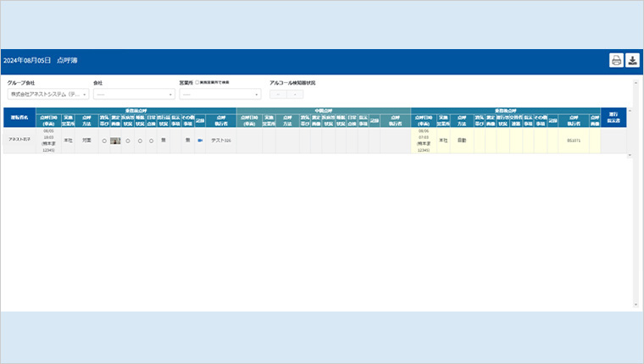Open the measurement photo thumbnail
The height and width of the screenshot is (364, 644).
coord(115,141)
